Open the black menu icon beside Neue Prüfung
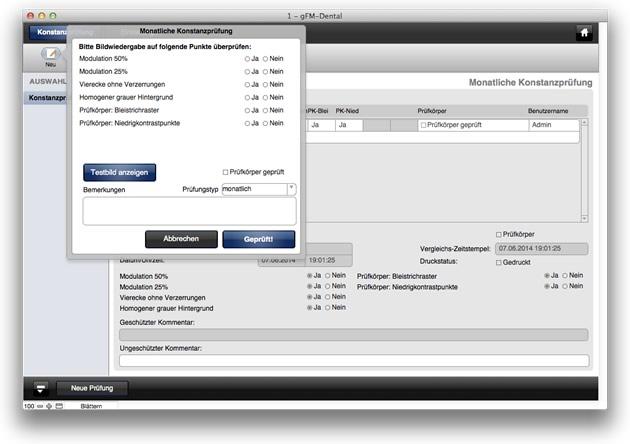 coord(41,388)
